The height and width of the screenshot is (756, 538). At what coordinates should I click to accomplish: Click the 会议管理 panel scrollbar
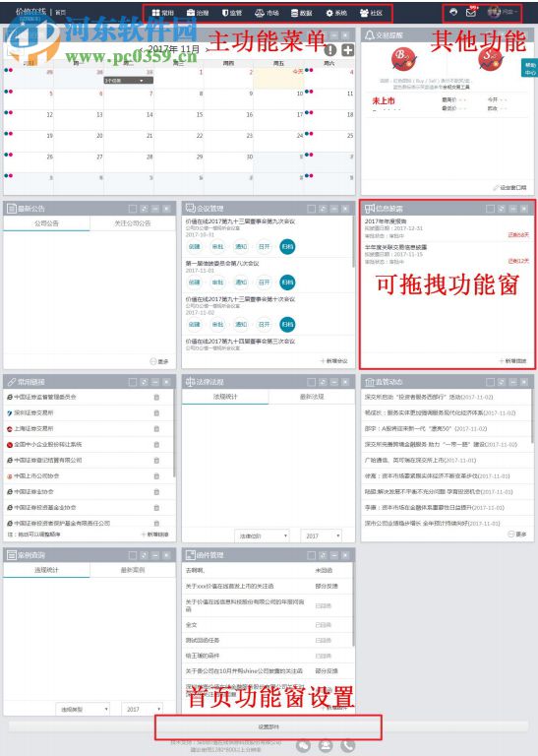point(353,241)
